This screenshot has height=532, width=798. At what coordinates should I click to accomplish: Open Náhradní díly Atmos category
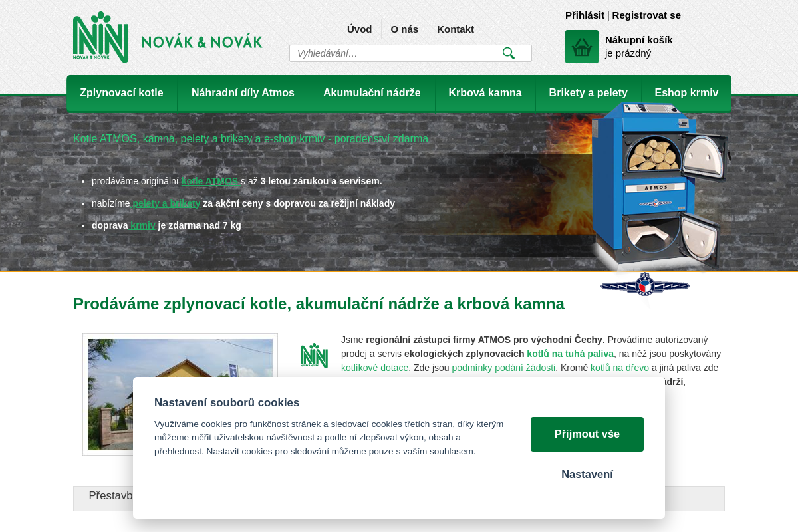pyautogui.click(x=243, y=93)
